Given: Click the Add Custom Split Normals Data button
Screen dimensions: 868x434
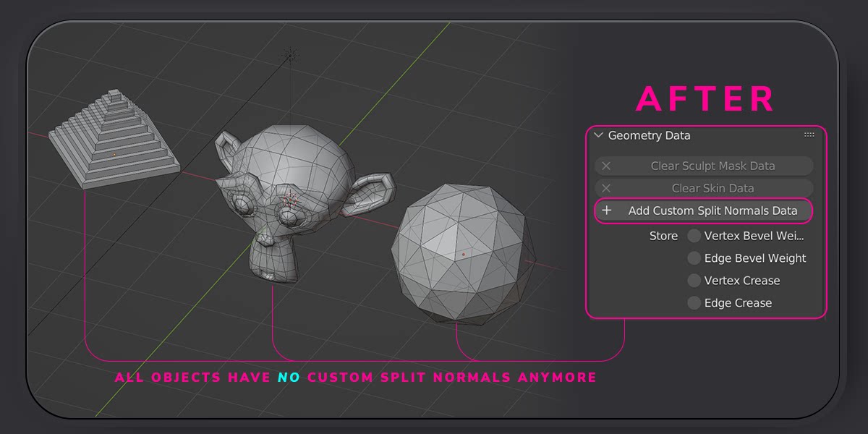Looking at the screenshot, I should pyautogui.click(x=712, y=210).
